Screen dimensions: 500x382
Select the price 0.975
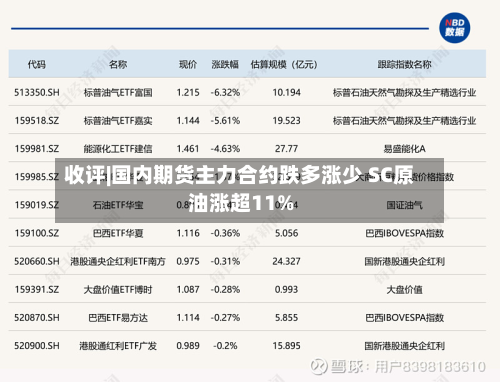[x=188, y=261]
